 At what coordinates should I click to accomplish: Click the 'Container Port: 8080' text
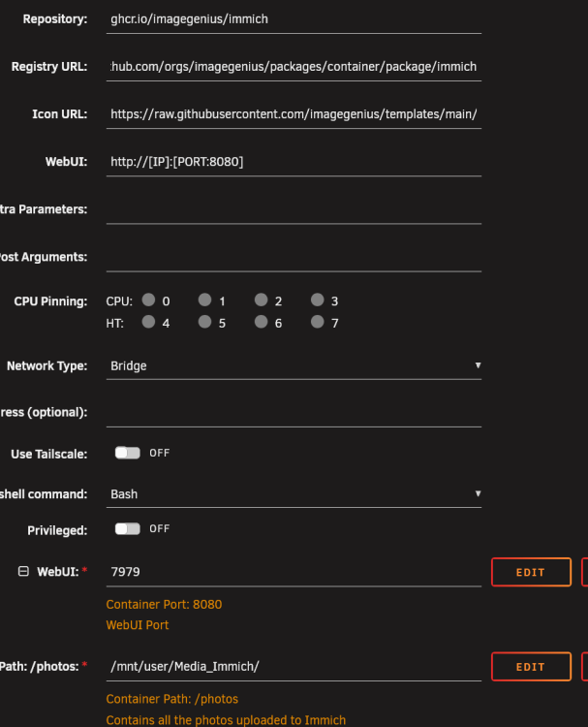click(x=164, y=605)
